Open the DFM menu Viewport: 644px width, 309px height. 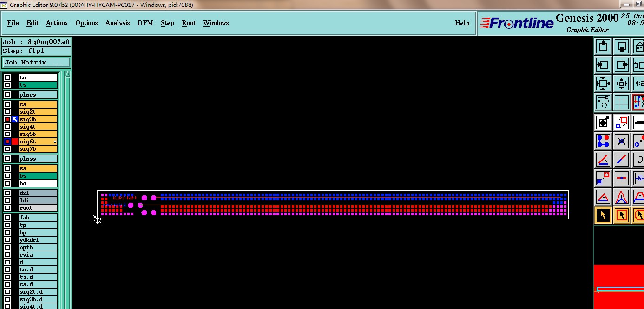(x=145, y=23)
